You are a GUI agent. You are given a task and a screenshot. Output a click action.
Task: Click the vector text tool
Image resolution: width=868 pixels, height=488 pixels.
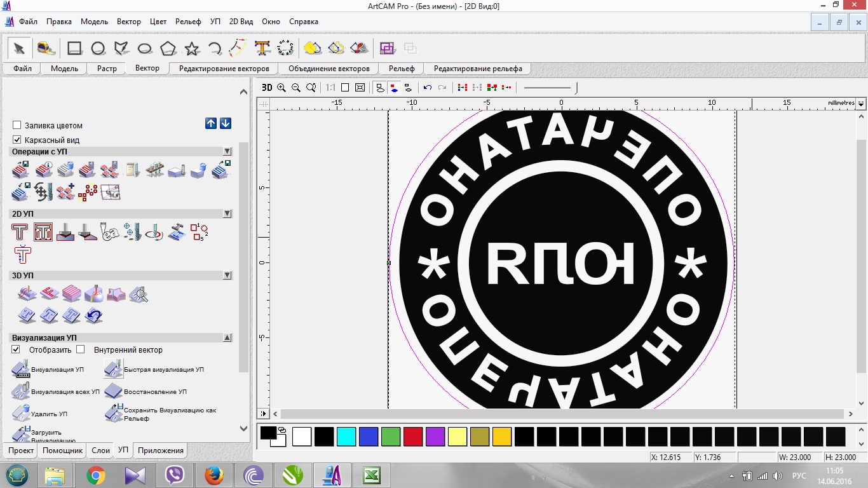point(262,48)
